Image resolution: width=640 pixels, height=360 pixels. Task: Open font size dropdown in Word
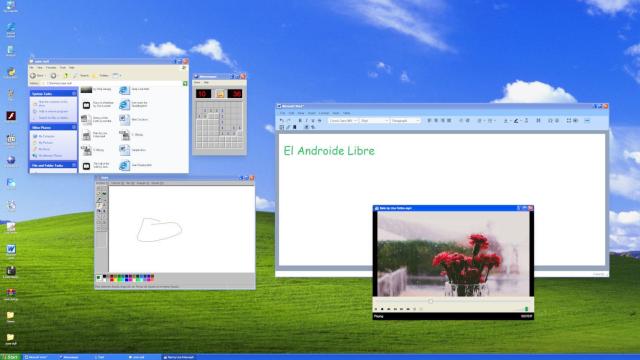click(374, 121)
